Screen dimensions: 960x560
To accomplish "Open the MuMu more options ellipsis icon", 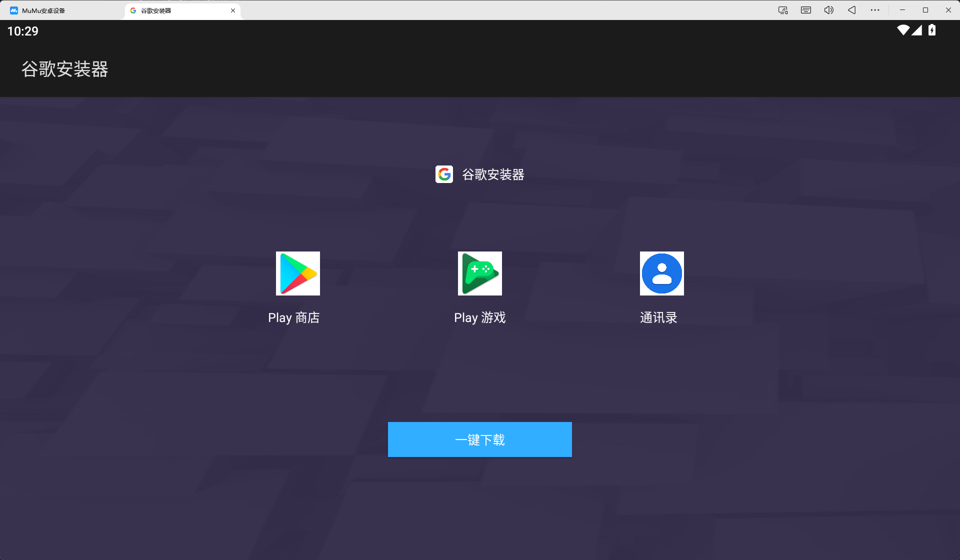I will point(874,10).
